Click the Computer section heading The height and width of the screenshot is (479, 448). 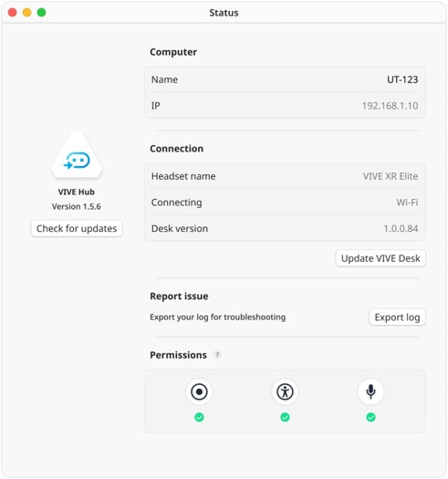[x=173, y=52]
